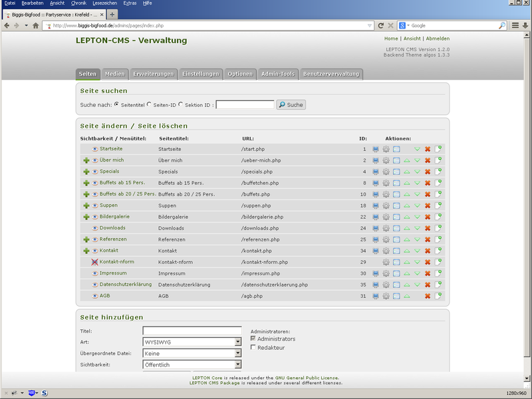Click the modify page icon for Kontakt
Viewport: 532px width, 399px height.
point(376,251)
